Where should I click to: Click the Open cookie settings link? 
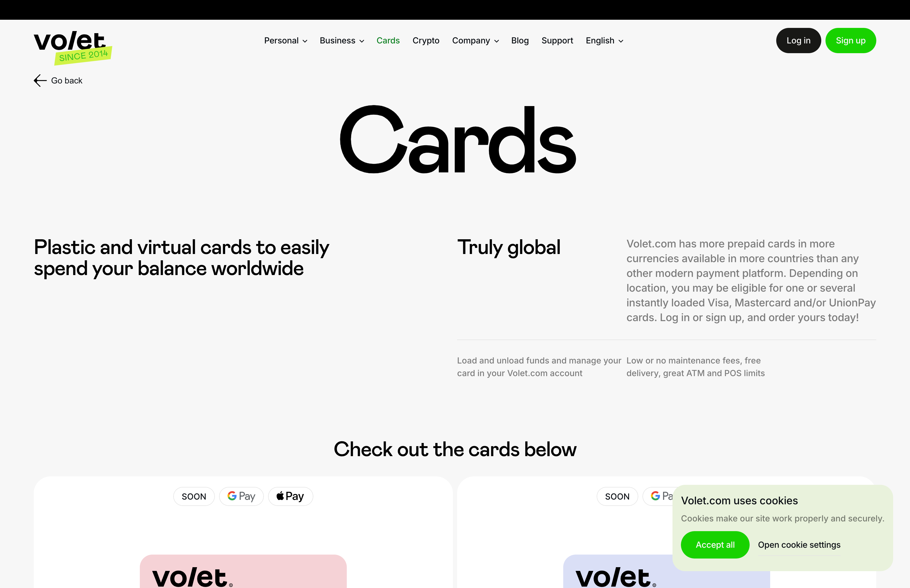tap(799, 545)
